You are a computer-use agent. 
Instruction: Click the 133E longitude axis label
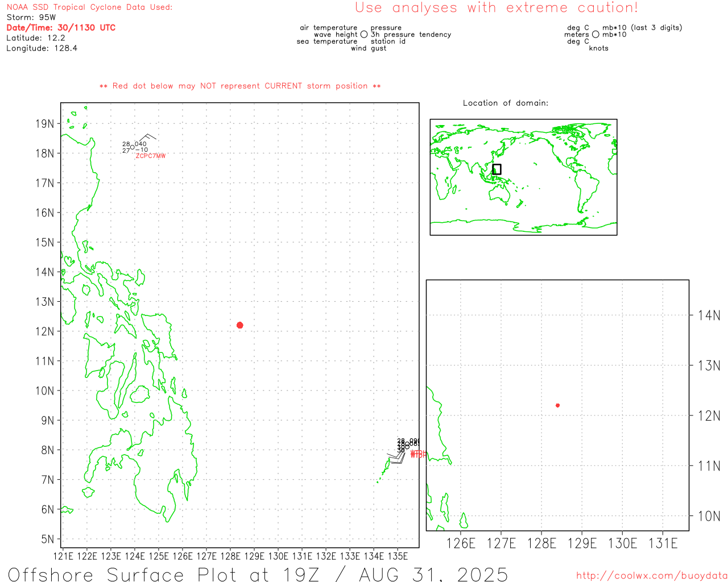point(350,556)
